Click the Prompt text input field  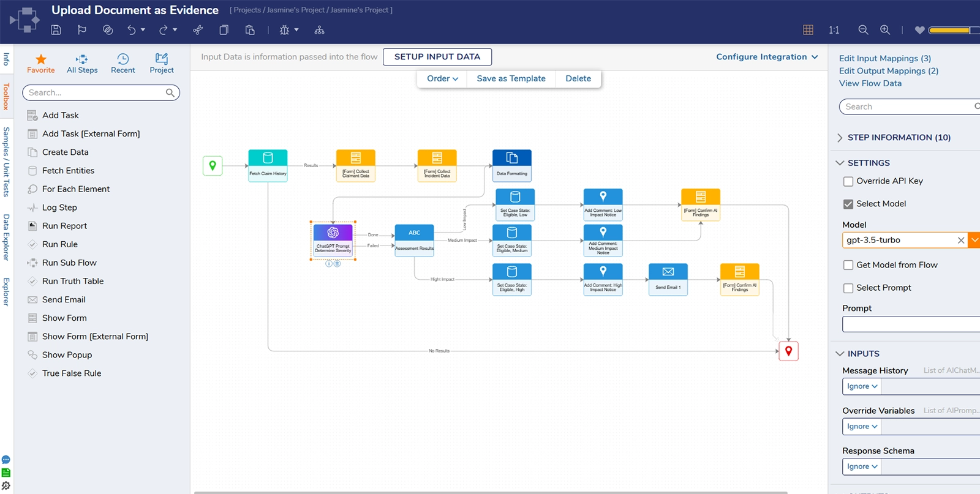[911, 324]
